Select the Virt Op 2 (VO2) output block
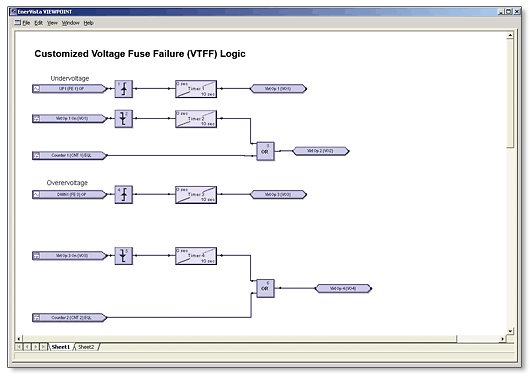 coord(321,151)
